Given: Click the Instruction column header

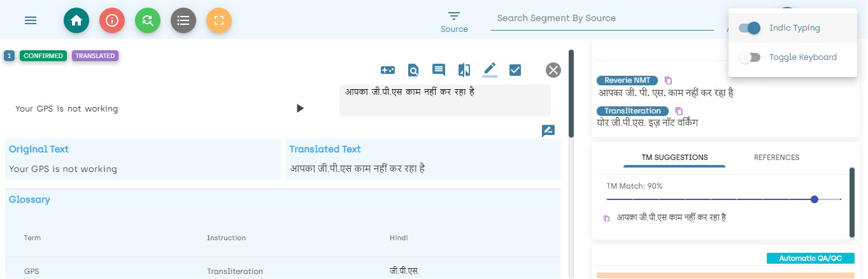Looking at the screenshot, I should tap(226, 238).
